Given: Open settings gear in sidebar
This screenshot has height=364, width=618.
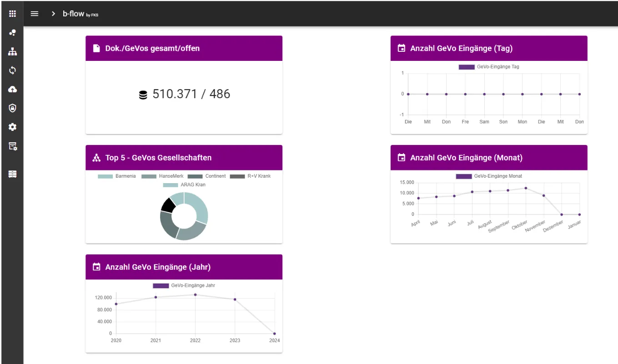Looking at the screenshot, I should [12, 127].
